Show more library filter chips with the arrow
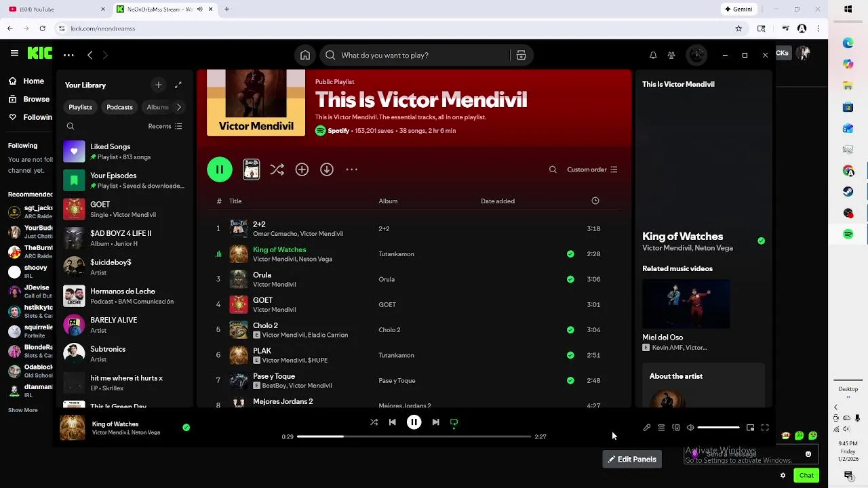 [x=178, y=107]
